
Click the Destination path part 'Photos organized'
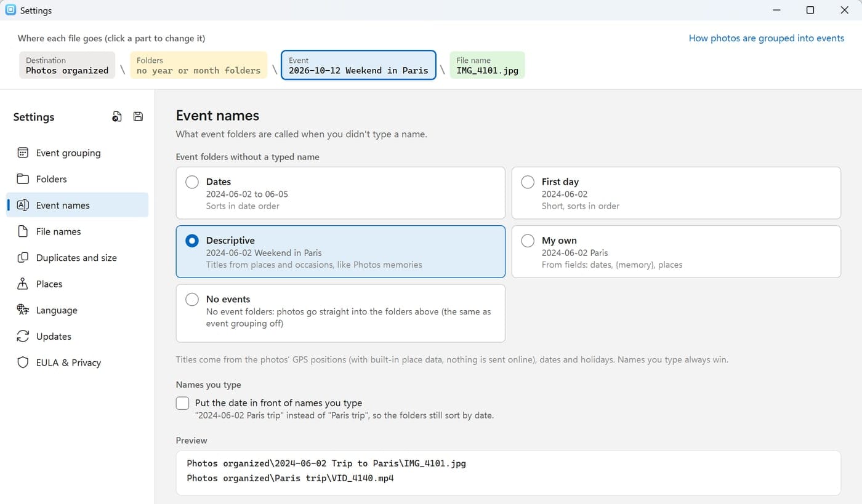67,65
